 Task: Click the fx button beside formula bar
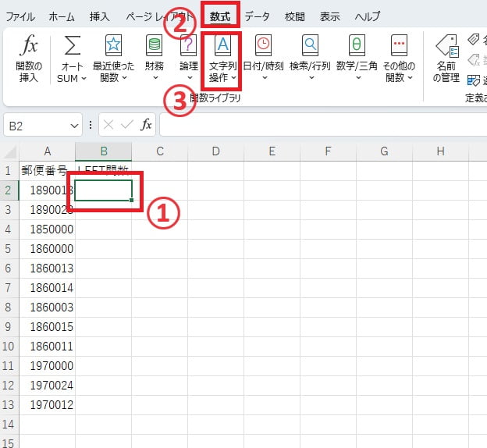146,125
